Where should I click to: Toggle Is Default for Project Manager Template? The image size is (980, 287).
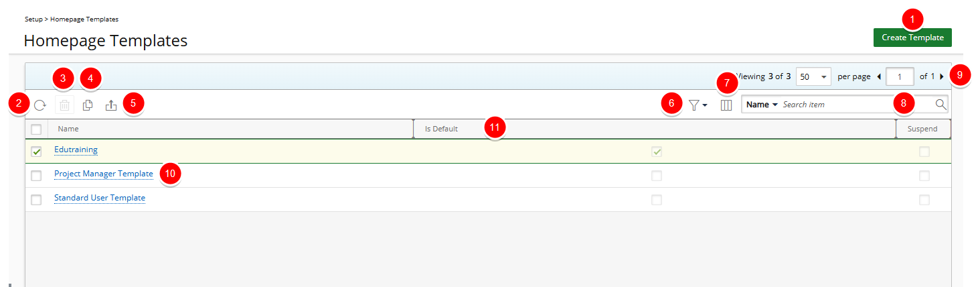click(x=657, y=176)
